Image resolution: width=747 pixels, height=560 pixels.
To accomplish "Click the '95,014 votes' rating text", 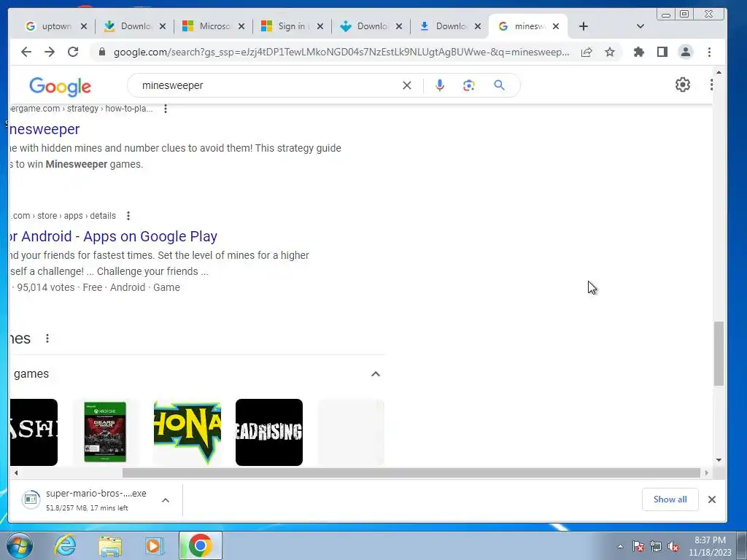I will (x=46, y=287).
